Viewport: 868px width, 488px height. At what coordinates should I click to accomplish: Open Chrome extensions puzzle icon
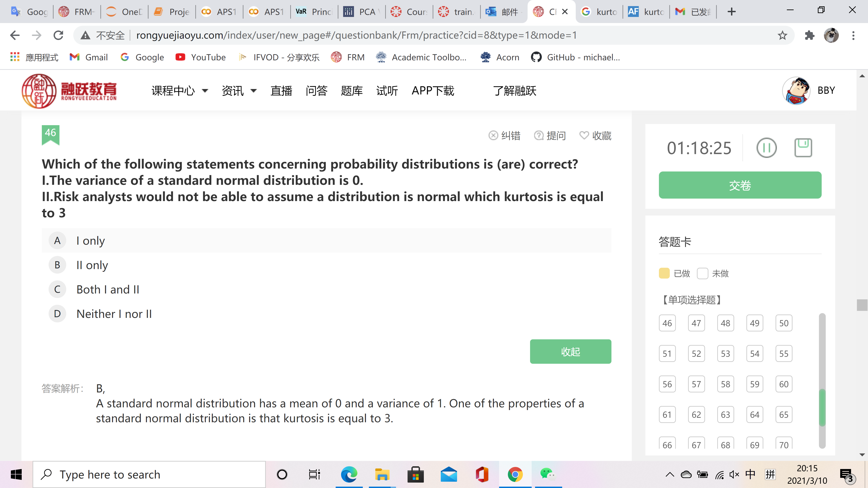point(809,35)
